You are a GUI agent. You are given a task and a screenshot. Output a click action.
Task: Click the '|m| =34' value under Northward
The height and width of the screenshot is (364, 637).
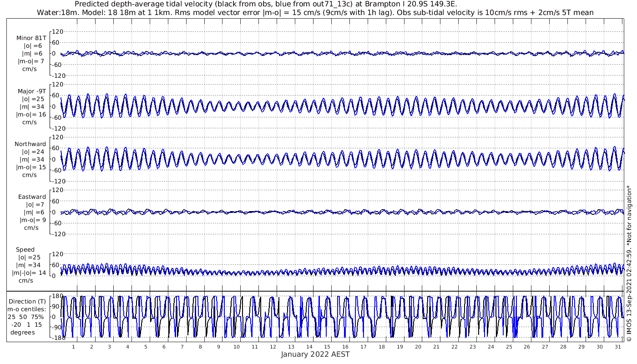point(33,160)
